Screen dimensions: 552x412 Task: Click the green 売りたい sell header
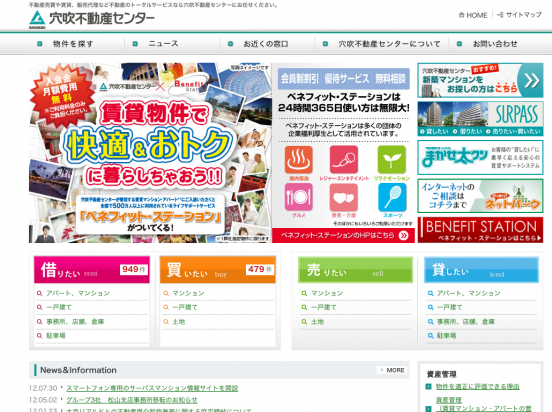pos(356,270)
